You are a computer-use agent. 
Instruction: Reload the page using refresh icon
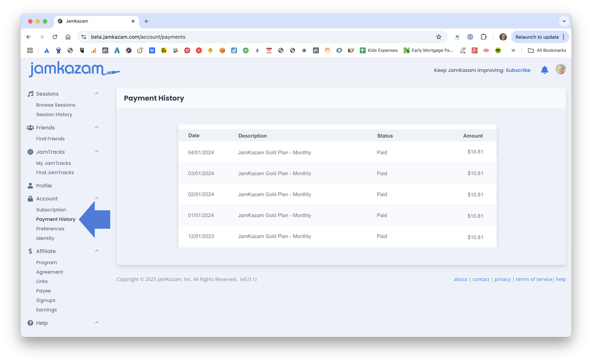point(55,37)
